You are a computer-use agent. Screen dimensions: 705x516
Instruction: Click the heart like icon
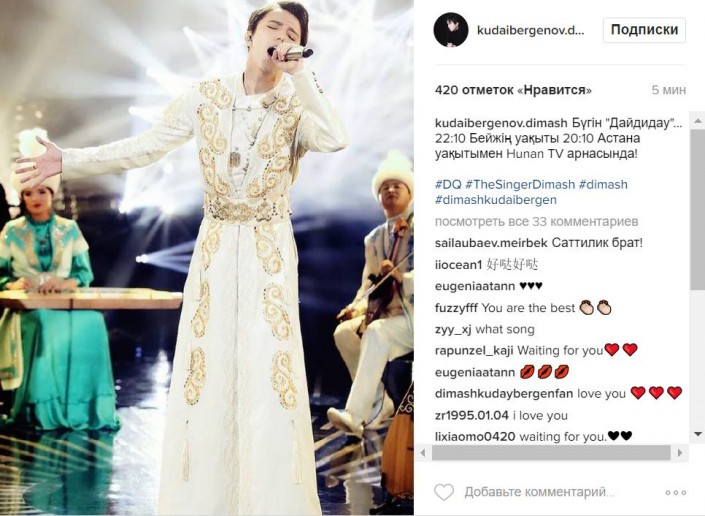click(444, 492)
